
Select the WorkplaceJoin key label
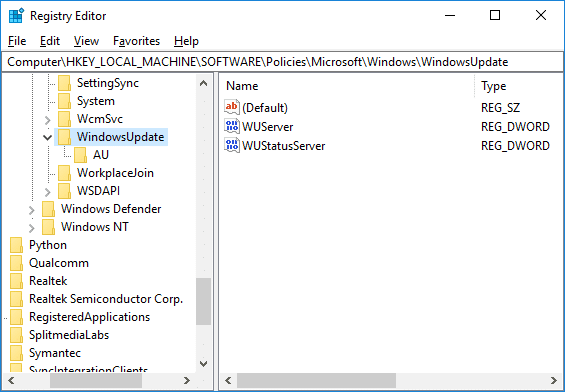[115, 173]
